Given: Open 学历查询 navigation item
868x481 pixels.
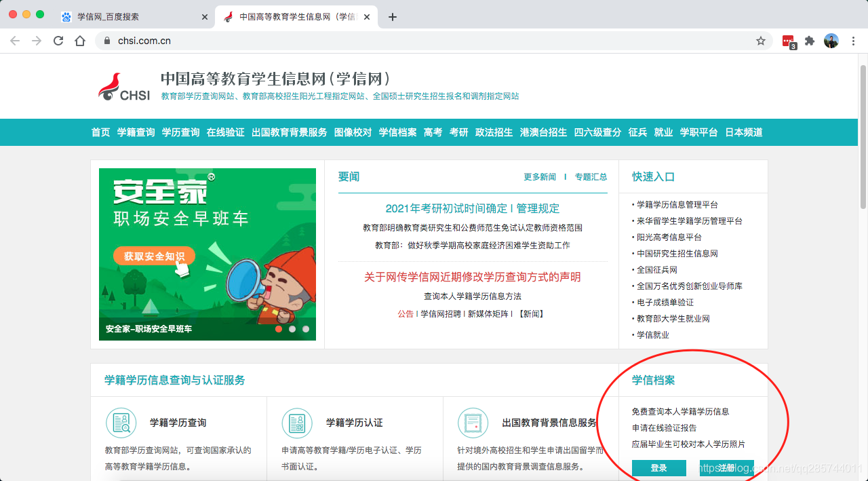Looking at the screenshot, I should 180,132.
